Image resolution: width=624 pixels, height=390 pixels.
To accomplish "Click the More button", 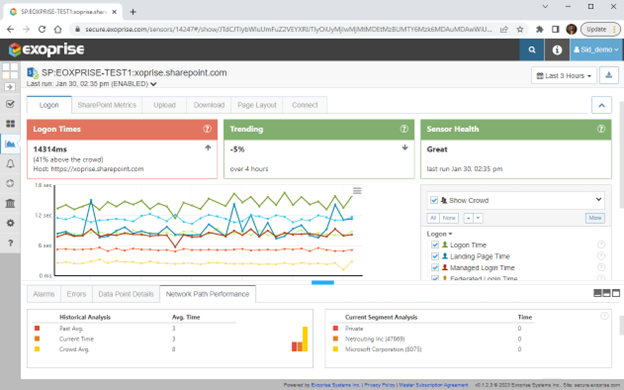I will pos(595,218).
